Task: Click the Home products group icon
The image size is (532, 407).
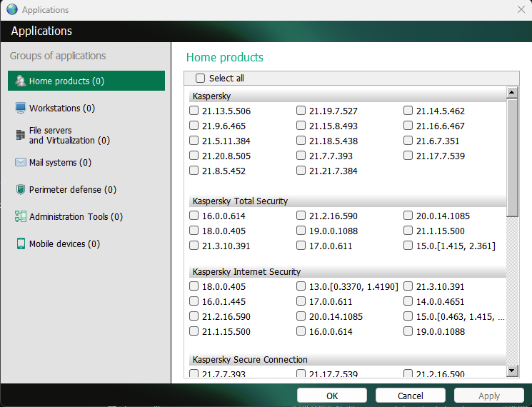Action: click(x=21, y=81)
